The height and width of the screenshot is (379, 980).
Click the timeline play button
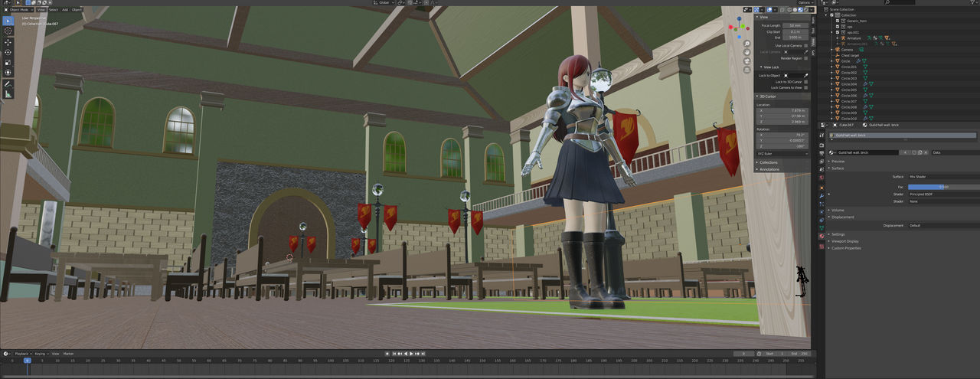[x=411, y=354]
